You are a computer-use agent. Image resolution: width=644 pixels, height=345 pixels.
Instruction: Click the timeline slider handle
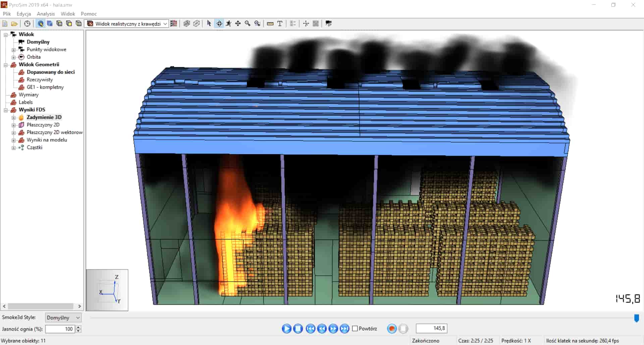tap(636, 318)
